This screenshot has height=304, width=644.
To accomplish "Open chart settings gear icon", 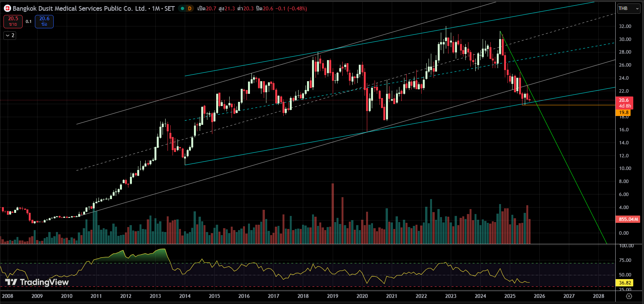I will tap(629, 296).
